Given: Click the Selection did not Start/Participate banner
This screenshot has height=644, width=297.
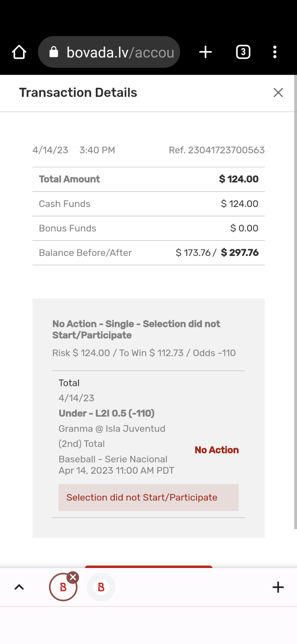Looking at the screenshot, I should tap(148, 497).
